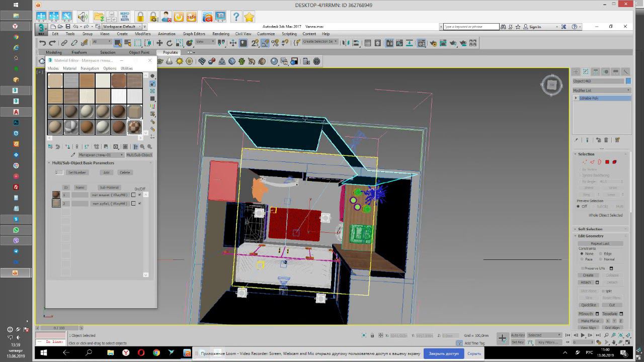Click the object color swatch beside Object name

pos(628,81)
